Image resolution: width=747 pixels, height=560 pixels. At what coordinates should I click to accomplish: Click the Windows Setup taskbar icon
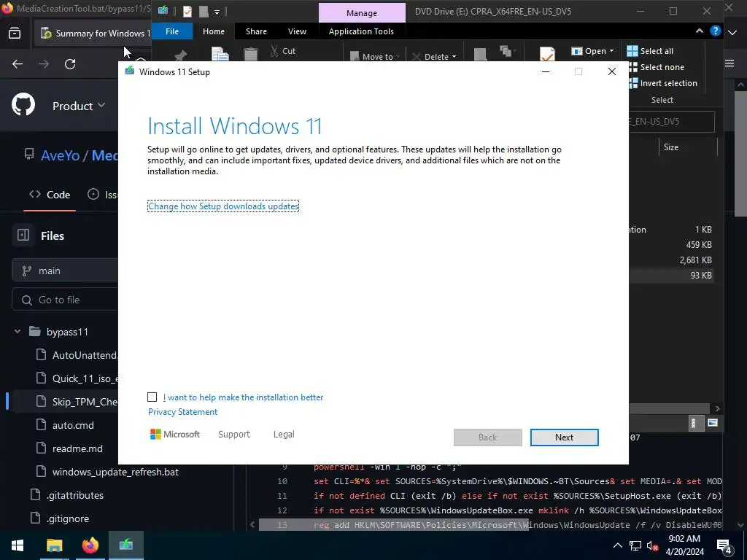[x=126, y=545]
